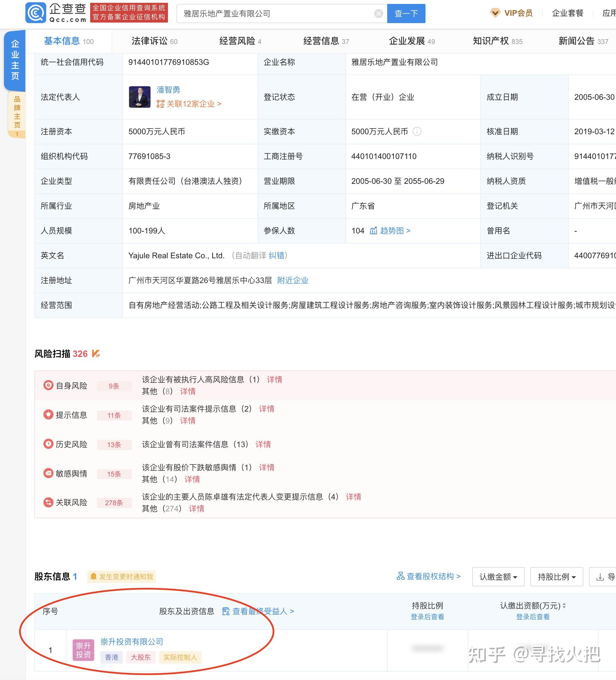Switch to the 法律诉讼 tab
616x680 pixels.
[154, 41]
